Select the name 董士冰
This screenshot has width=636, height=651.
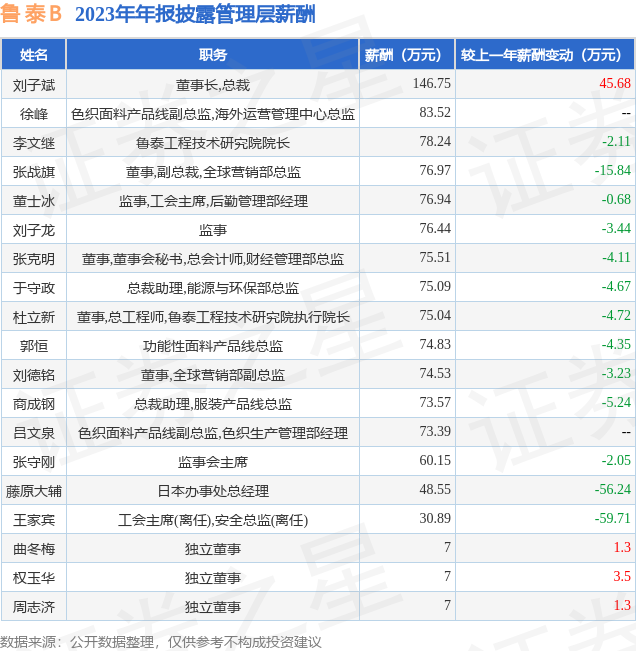tap(34, 201)
